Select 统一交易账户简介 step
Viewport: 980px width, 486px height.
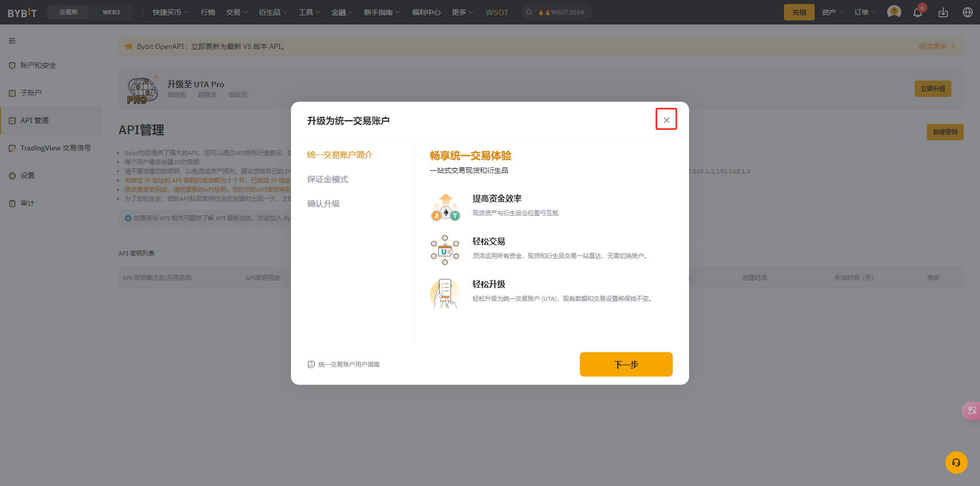(339, 155)
